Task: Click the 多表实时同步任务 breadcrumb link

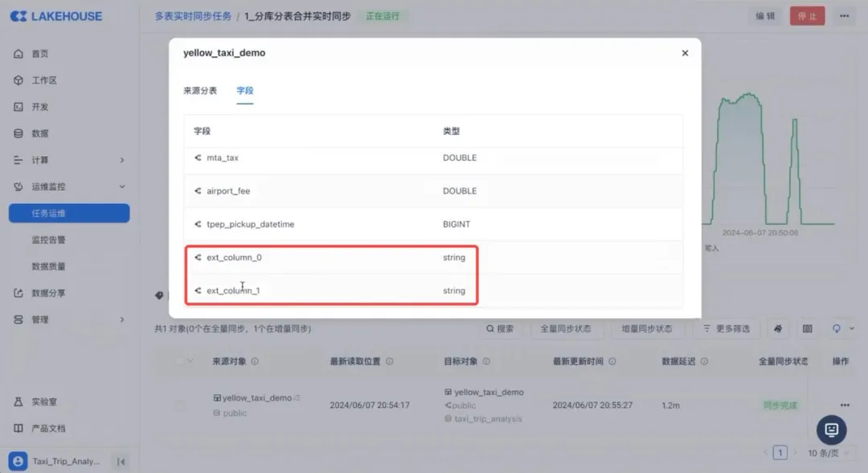Action: pos(192,16)
